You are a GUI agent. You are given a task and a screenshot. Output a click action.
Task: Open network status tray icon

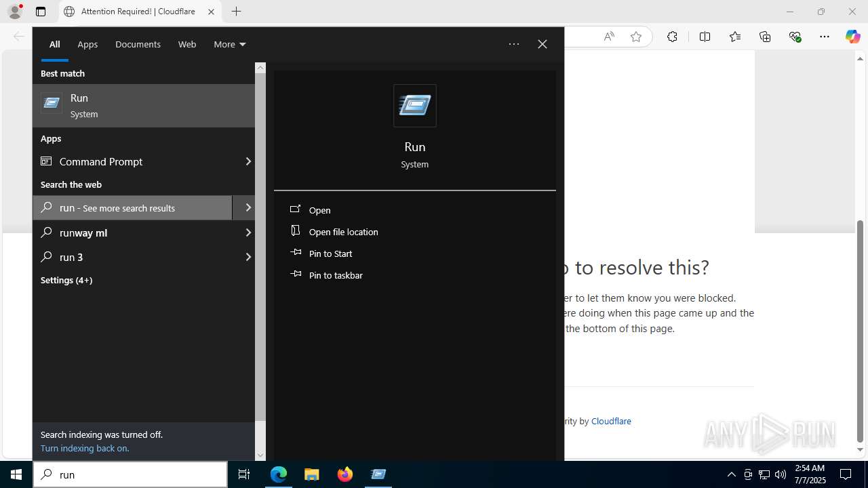[764, 474]
